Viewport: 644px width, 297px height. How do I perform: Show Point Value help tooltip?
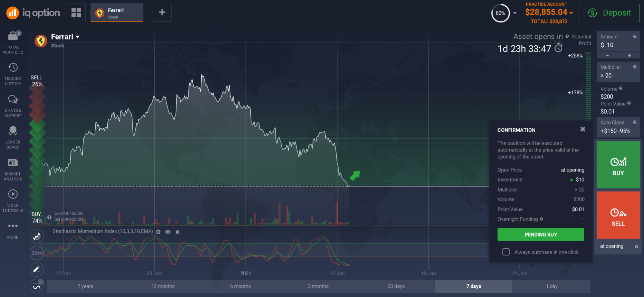[629, 103]
